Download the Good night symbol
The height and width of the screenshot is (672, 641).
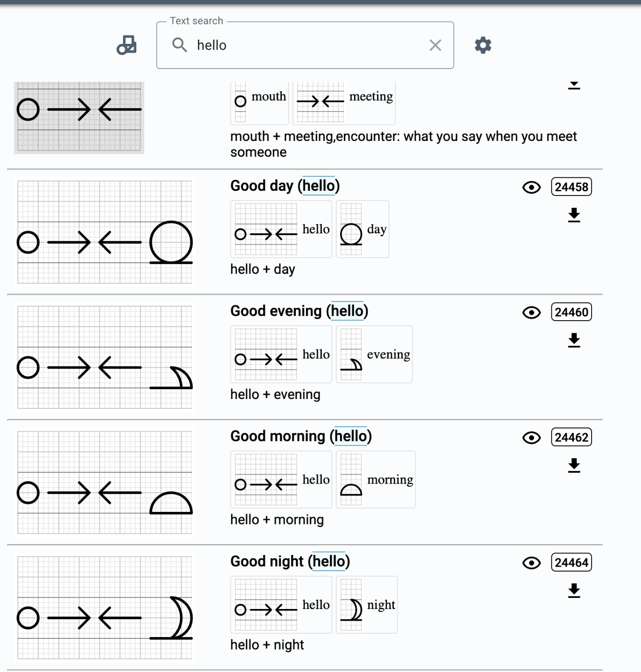pos(574,590)
